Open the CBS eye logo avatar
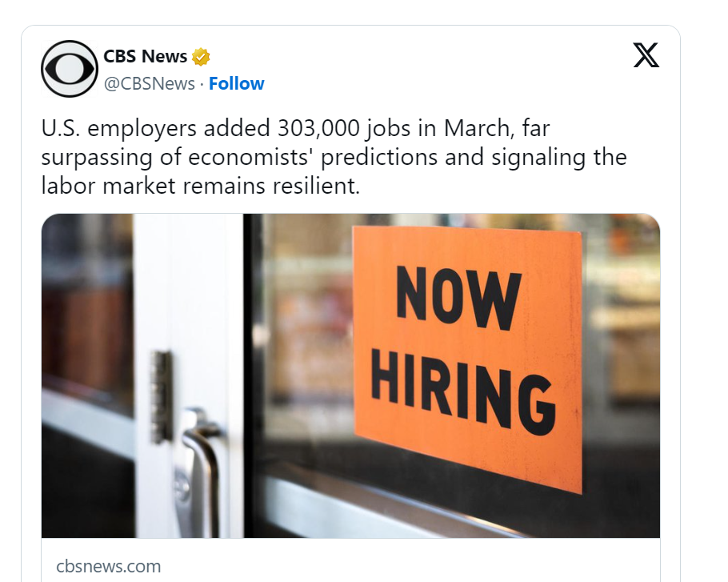Image resolution: width=728 pixels, height=582 pixels. click(70, 69)
